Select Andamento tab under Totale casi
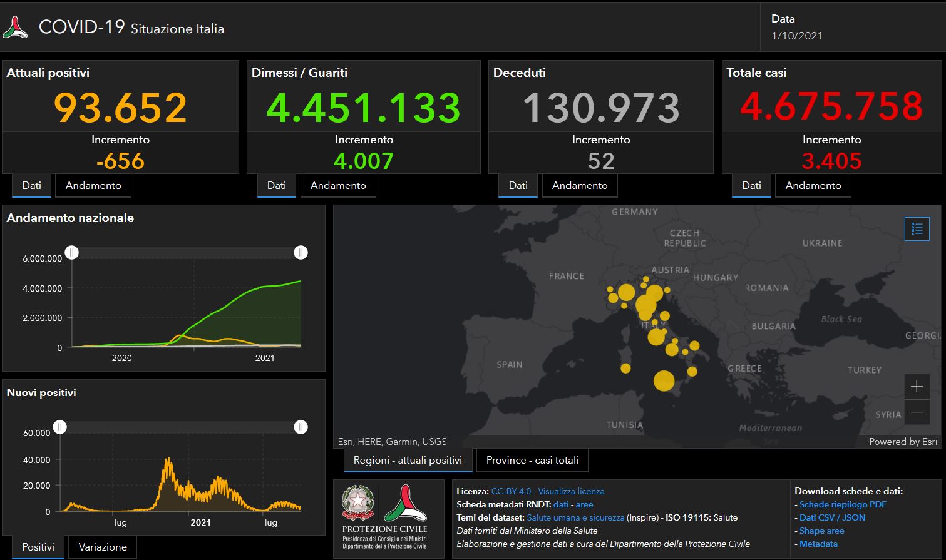Viewport: 946px width, 560px height. [x=813, y=185]
